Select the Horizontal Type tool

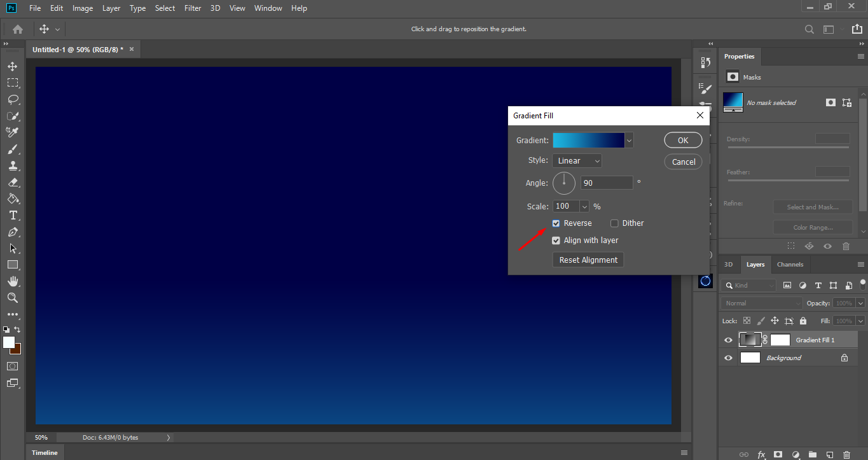point(13,215)
